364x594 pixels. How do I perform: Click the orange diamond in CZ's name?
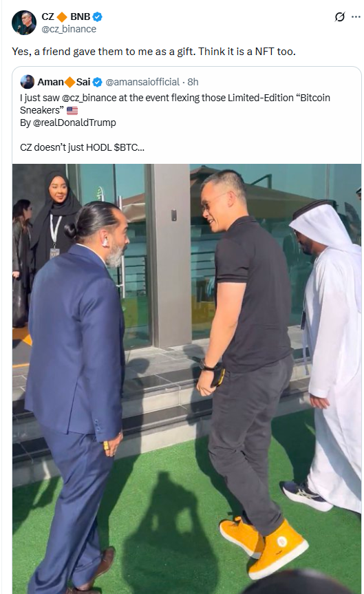click(x=62, y=17)
